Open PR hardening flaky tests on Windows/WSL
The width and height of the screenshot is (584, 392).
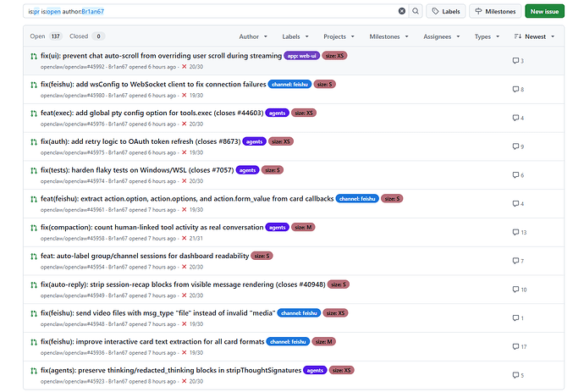(137, 170)
